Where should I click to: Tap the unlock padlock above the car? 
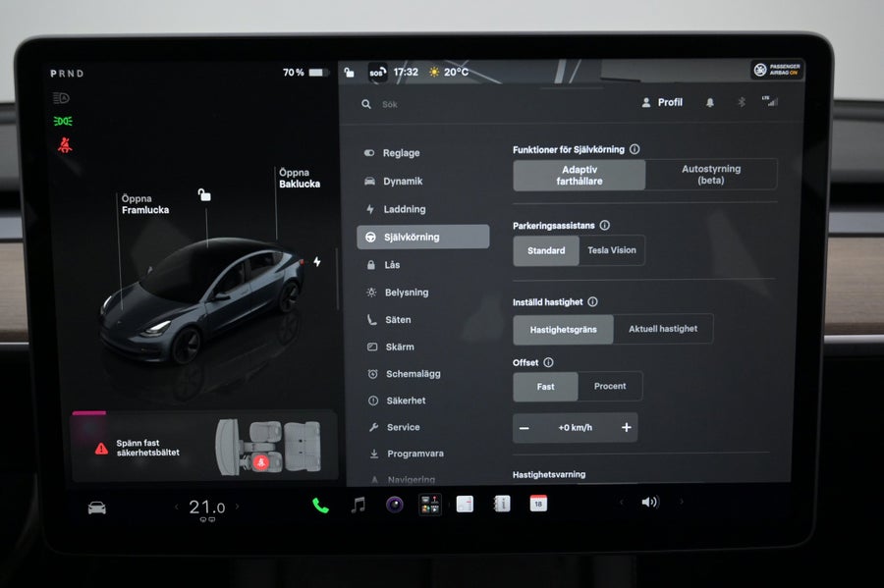[204, 195]
